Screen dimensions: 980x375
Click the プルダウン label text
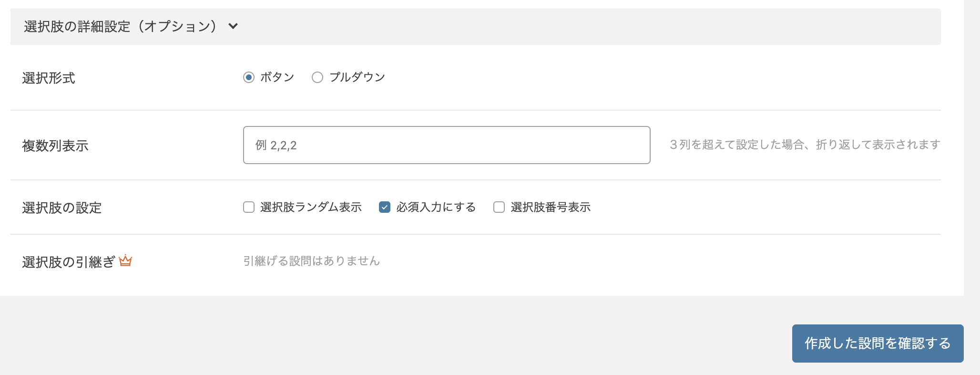pos(357,77)
